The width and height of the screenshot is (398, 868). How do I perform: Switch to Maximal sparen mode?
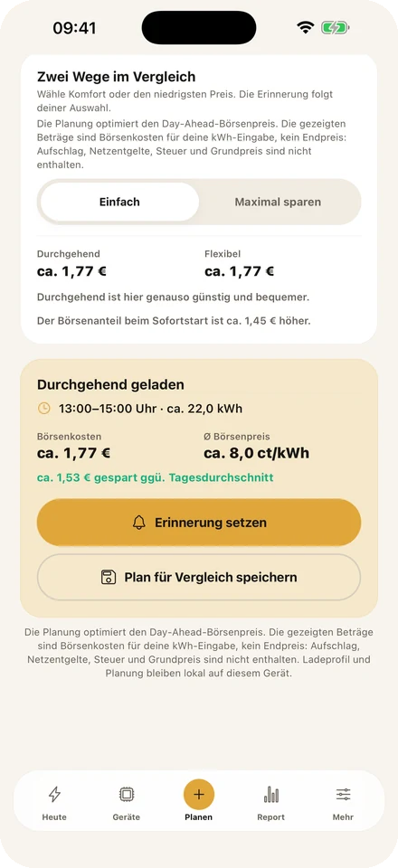[278, 202]
